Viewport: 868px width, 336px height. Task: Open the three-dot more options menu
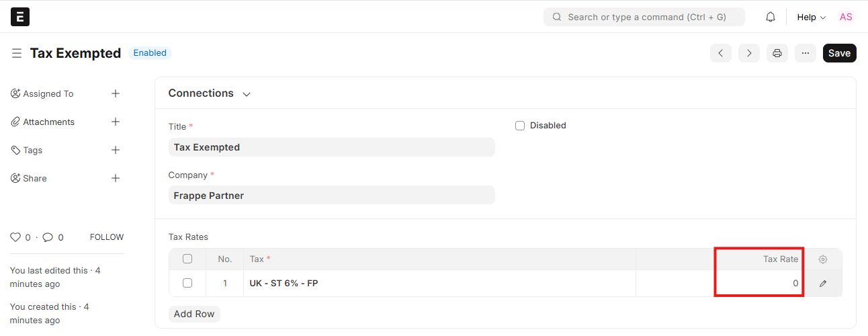806,53
